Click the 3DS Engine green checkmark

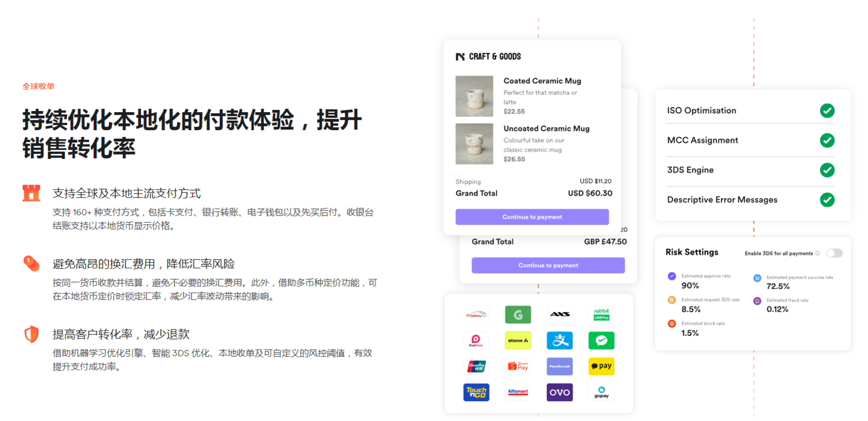(827, 170)
